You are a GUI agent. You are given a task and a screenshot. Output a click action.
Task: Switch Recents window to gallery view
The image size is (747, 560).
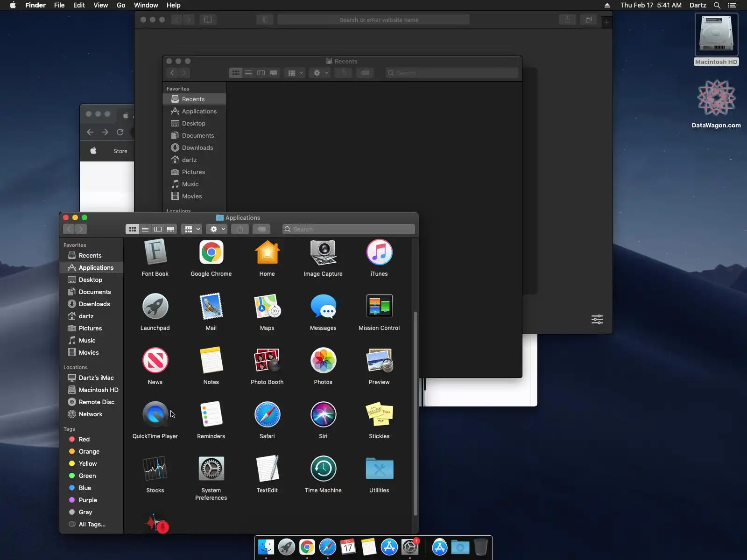(274, 73)
